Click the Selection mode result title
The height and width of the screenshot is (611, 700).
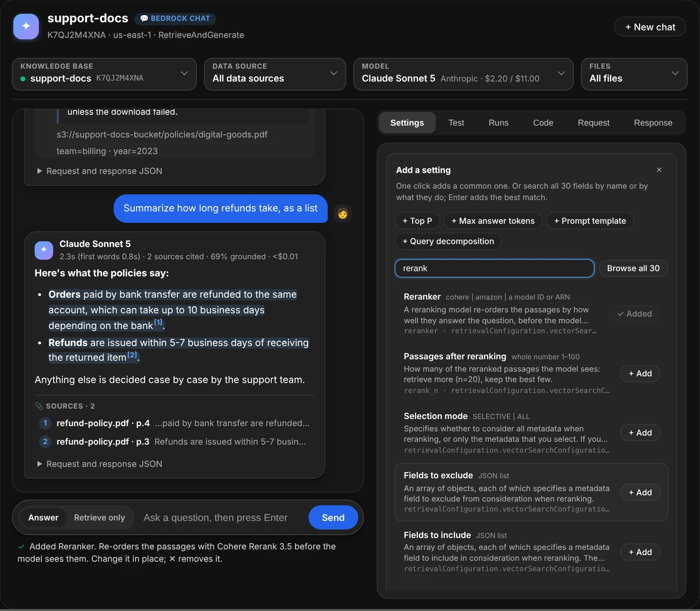click(435, 416)
